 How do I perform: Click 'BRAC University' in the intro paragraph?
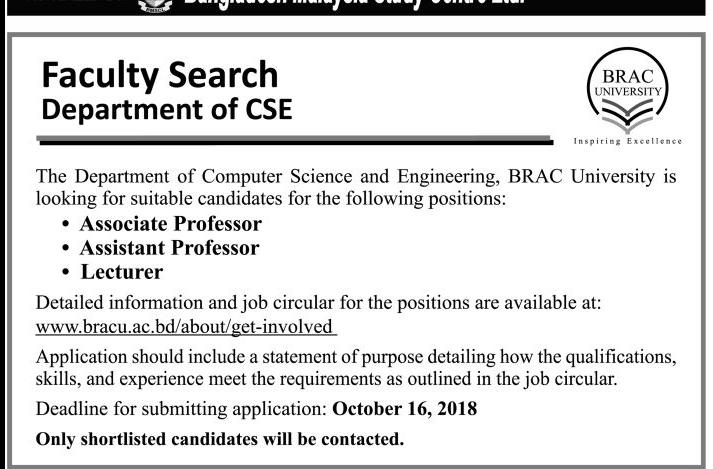(x=578, y=177)
